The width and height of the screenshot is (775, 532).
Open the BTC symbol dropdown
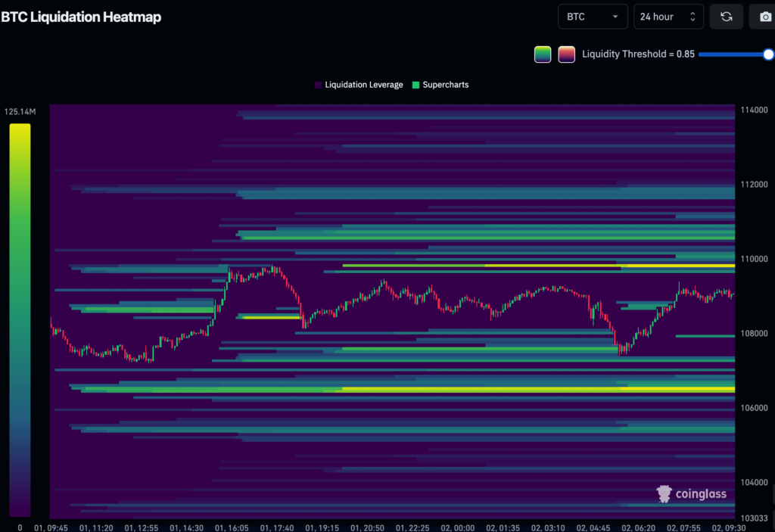coord(593,17)
